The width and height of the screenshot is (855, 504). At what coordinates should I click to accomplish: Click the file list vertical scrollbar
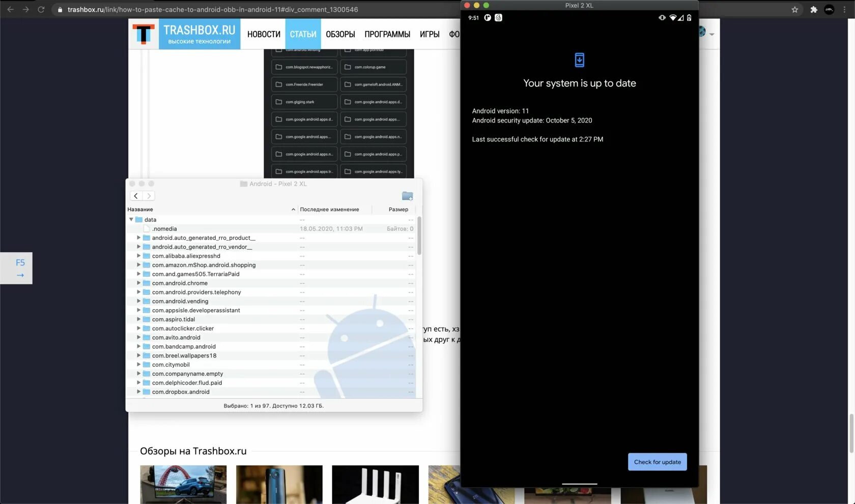pos(419,235)
